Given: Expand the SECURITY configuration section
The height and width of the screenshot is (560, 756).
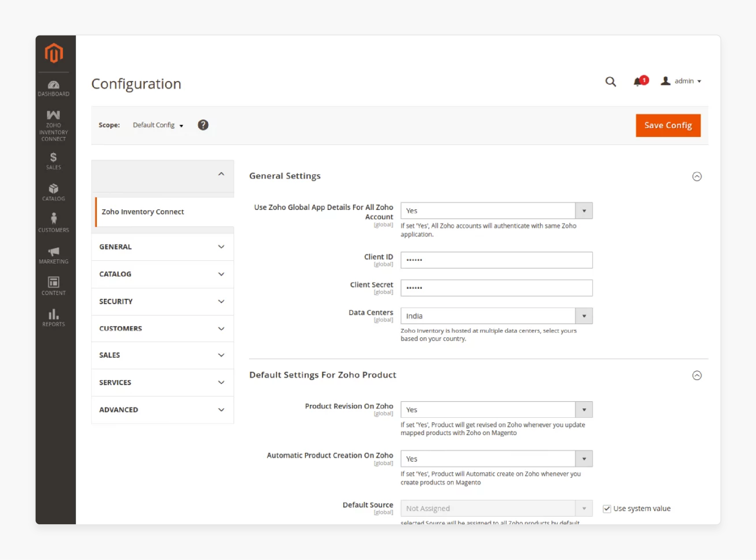Looking at the screenshot, I should [x=162, y=301].
